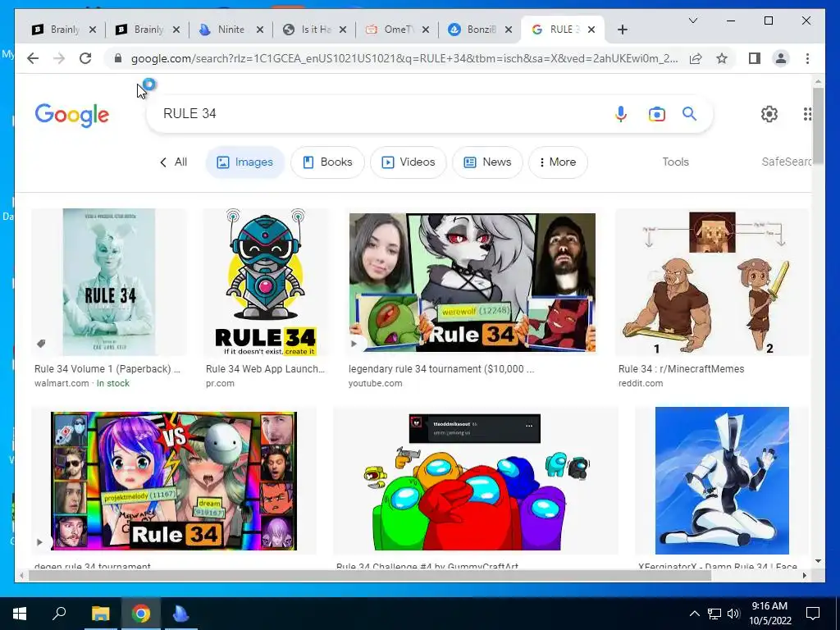Open Walmart Rule 34 Volume 1 thumbnail
The height and width of the screenshot is (630, 840).
[109, 282]
